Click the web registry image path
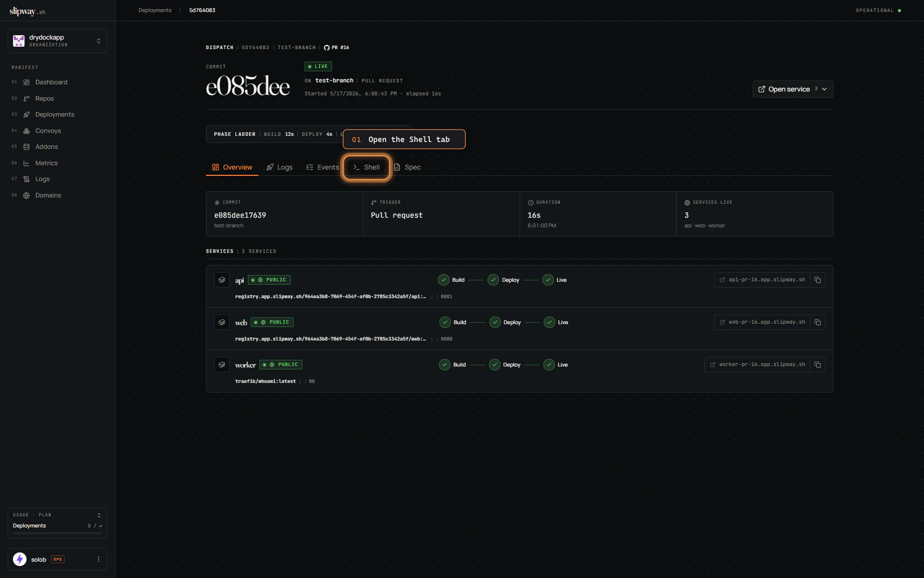This screenshot has height=578, width=924. tap(331, 339)
